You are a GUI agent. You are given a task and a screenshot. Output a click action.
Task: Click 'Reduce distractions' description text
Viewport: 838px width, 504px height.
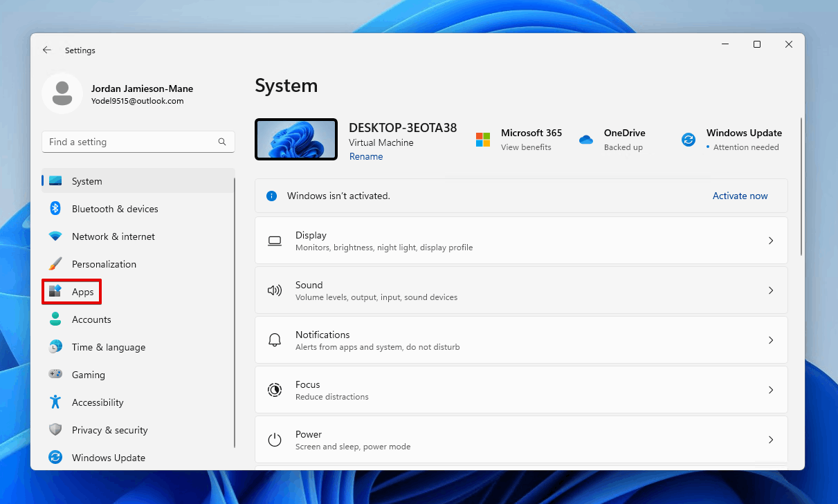tap(332, 397)
